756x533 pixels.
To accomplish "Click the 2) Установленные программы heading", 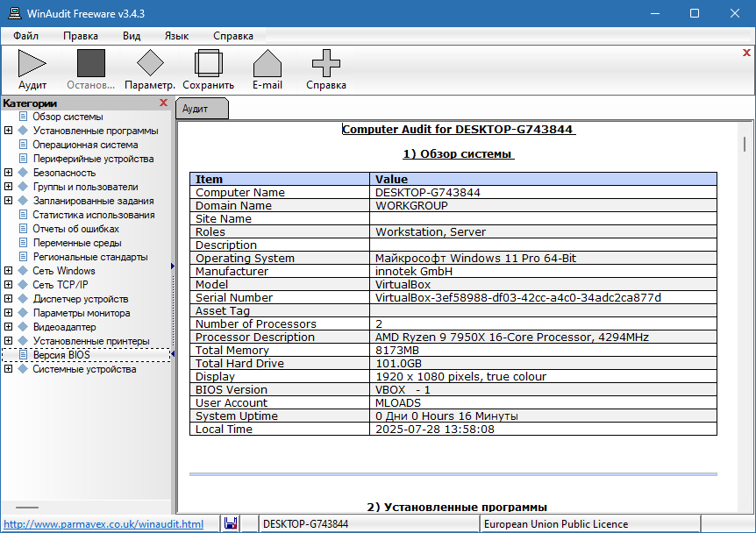I will point(457,507).
